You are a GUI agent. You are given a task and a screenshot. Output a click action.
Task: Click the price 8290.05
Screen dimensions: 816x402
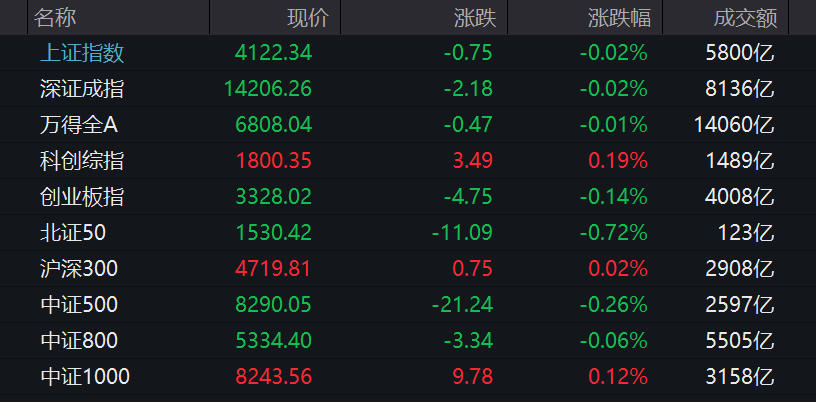[273, 305]
